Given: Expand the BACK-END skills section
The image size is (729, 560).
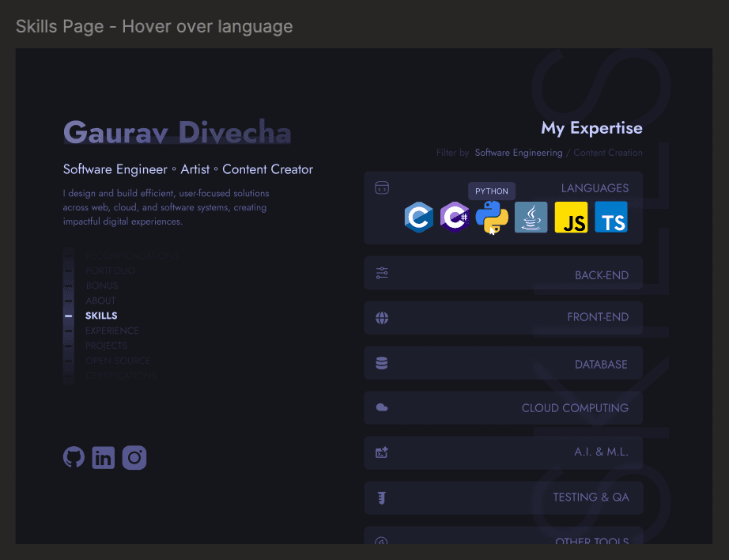Looking at the screenshot, I should click(x=504, y=273).
